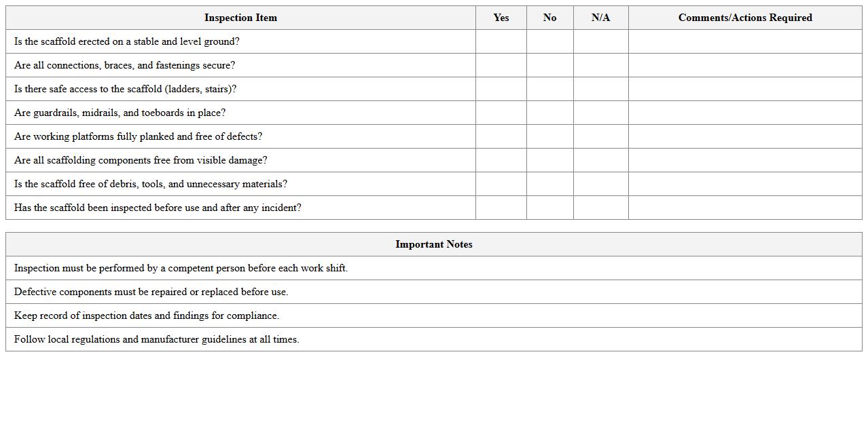The width and height of the screenshot is (868, 441).
Task: Click comments cell for guardrails question
Action: (744, 113)
